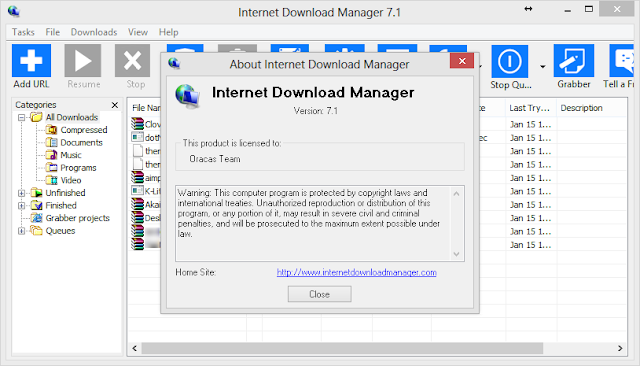This screenshot has height=366, width=640.
Task: Click the large IDM logo in About dialog
Action: [188, 96]
